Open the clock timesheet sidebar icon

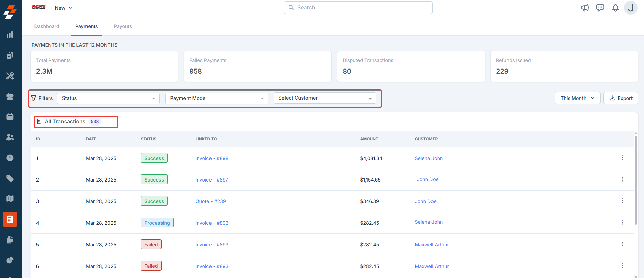click(10, 158)
